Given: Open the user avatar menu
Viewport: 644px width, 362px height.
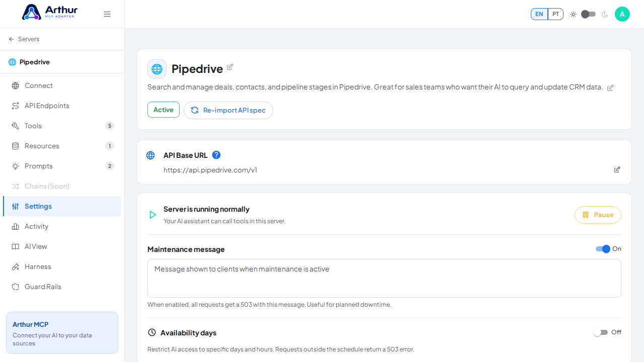Looking at the screenshot, I should point(622,14).
